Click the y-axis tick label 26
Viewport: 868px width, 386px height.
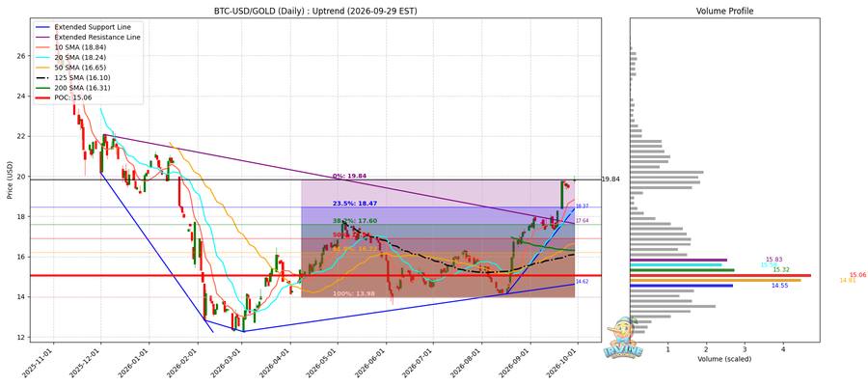click(20, 56)
